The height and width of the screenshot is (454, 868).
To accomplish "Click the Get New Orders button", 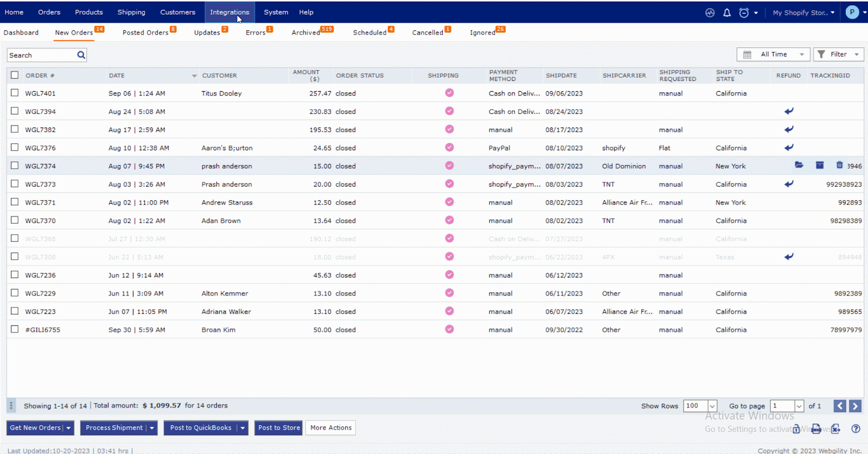I will tap(35, 428).
